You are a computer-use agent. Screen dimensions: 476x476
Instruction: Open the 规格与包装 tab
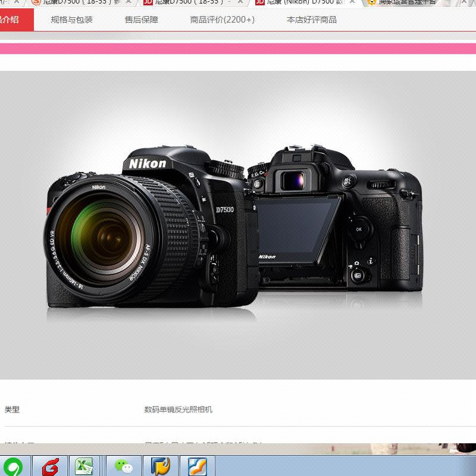pos(71,20)
